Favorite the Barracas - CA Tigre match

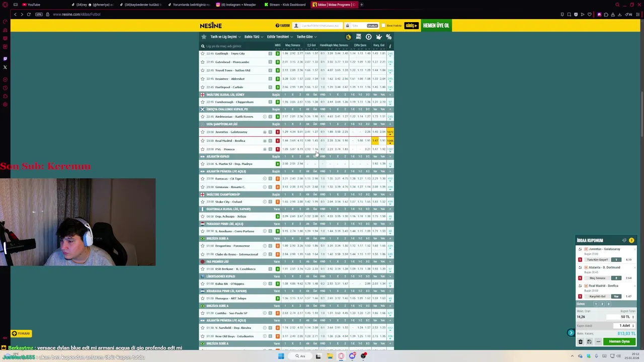click(x=203, y=178)
